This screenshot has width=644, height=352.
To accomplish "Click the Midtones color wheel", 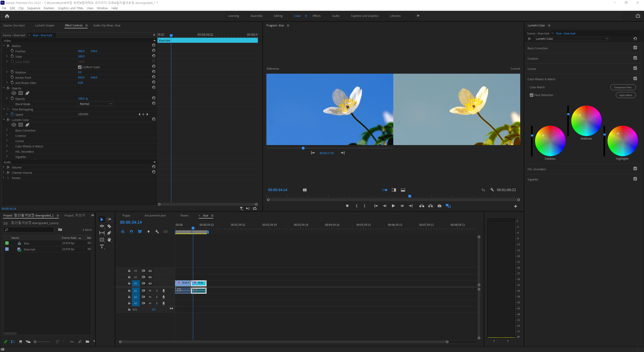I will (x=586, y=121).
